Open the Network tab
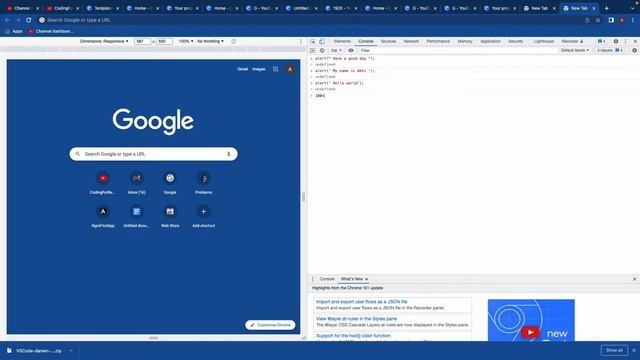The height and width of the screenshot is (360, 640). tap(411, 41)
